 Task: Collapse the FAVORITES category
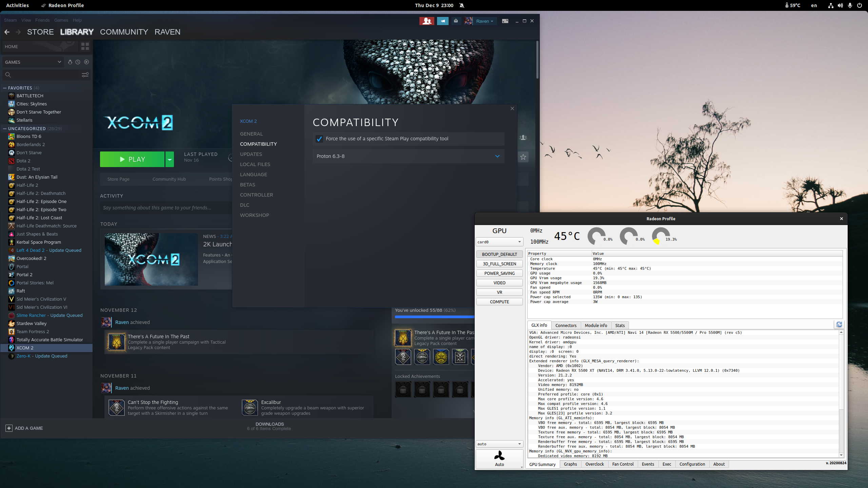click(5, 88)
